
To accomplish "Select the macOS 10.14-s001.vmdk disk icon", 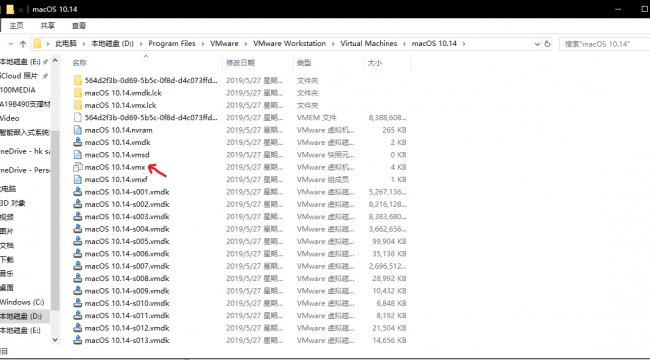I will coord(78,192).
